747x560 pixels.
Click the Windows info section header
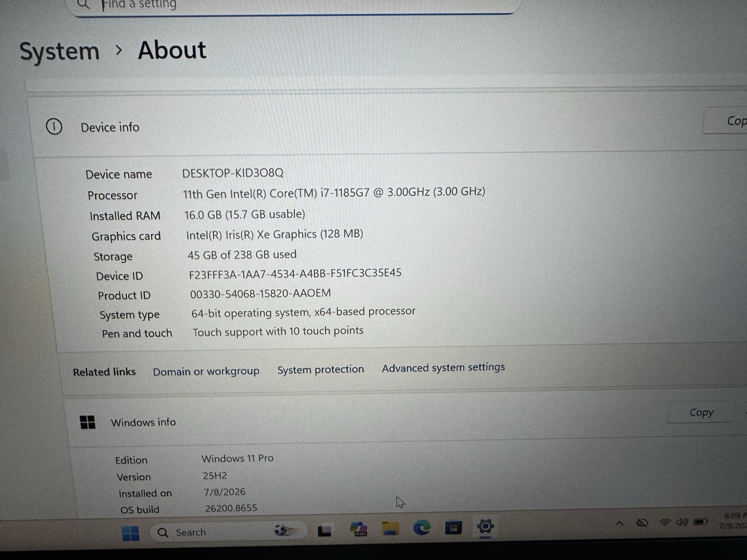(x=143, y=422)
